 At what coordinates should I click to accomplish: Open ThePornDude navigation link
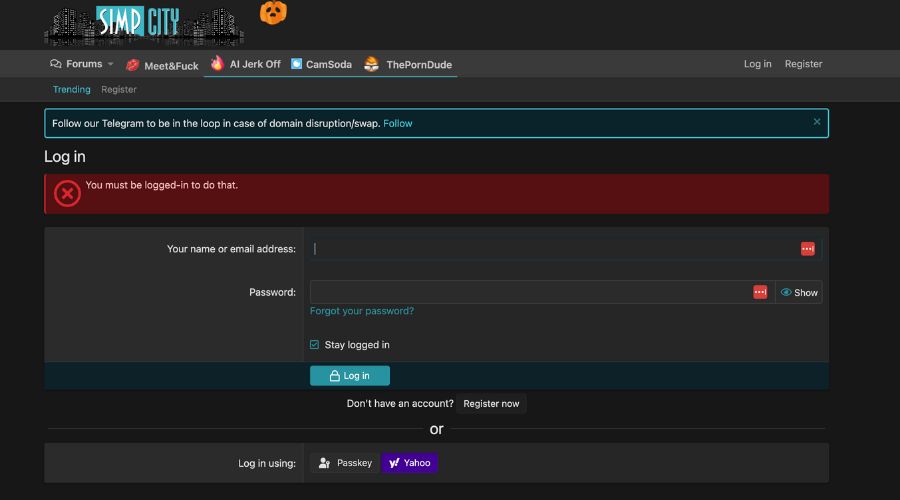[x=408, y=64]
